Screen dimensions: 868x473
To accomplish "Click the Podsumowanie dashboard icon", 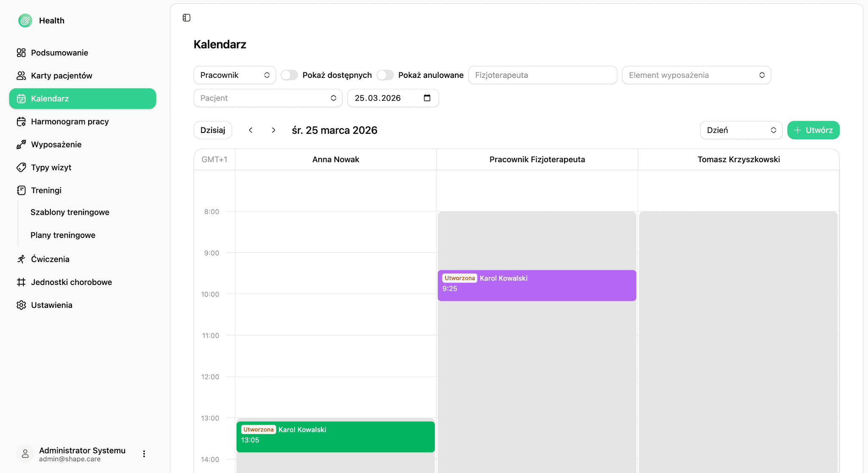I will [x=21, y=53].
